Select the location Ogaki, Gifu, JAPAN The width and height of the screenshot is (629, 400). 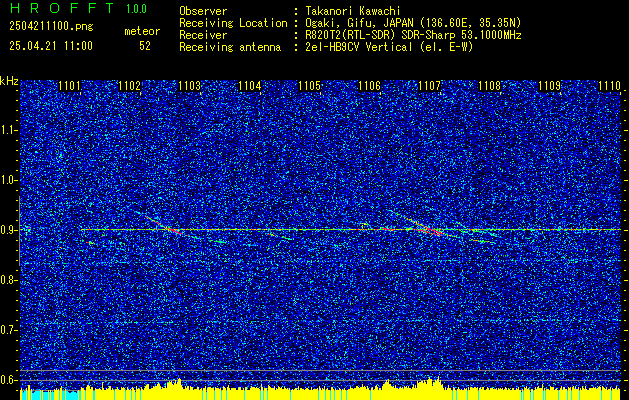359,23
